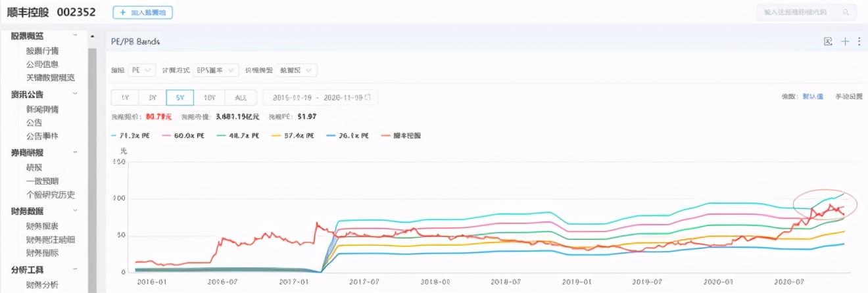Click the 顺丰控股 002352 title
868x293 pixels.
[x=51, y=12]
